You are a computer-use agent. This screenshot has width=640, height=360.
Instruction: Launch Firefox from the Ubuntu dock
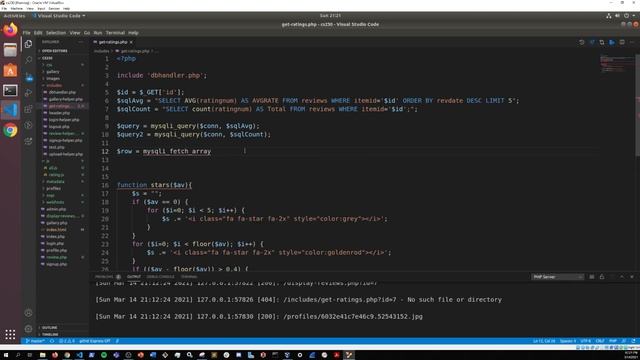tap(10, 30)
